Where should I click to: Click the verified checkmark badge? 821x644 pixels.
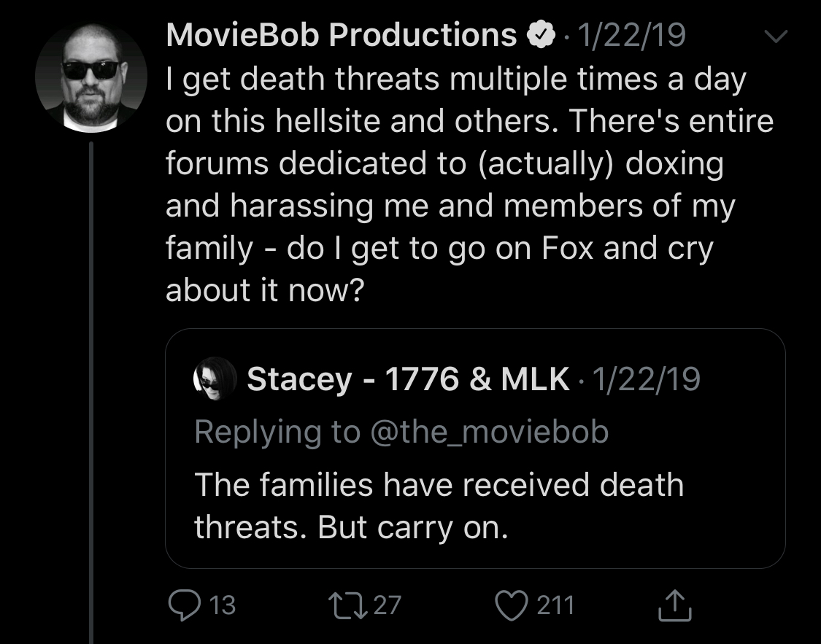pyautogui.click(x=540, y=35)
